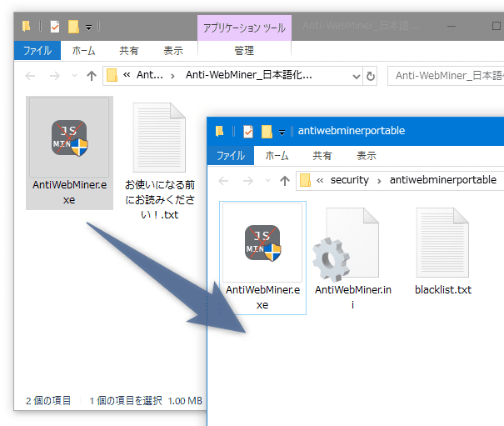Screen dimensions: 504x426
Task: Expand breadcrumb chevron after security
Action: [x=379, y=181]
